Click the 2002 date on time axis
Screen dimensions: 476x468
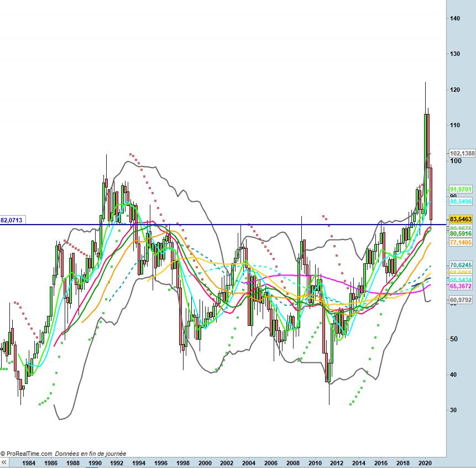pos(227,463)
